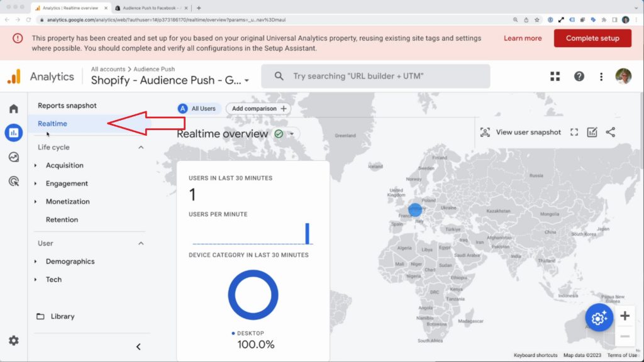Collapse the Life cycle section

(141, 147)
